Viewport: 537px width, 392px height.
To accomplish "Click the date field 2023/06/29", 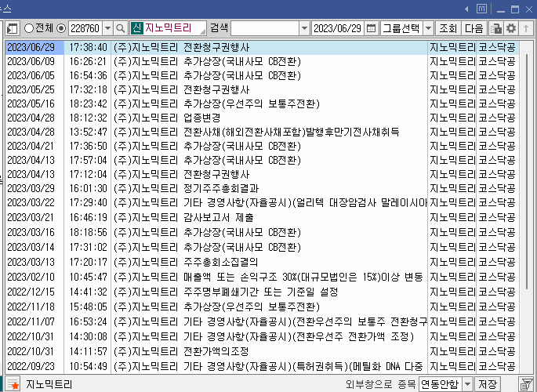I will coord(337,28).
